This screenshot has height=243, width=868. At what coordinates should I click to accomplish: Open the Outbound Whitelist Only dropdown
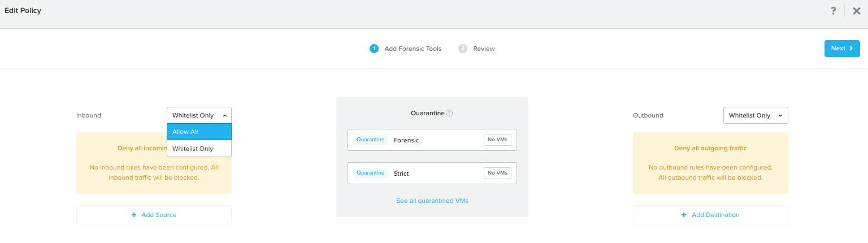(756, 115)
